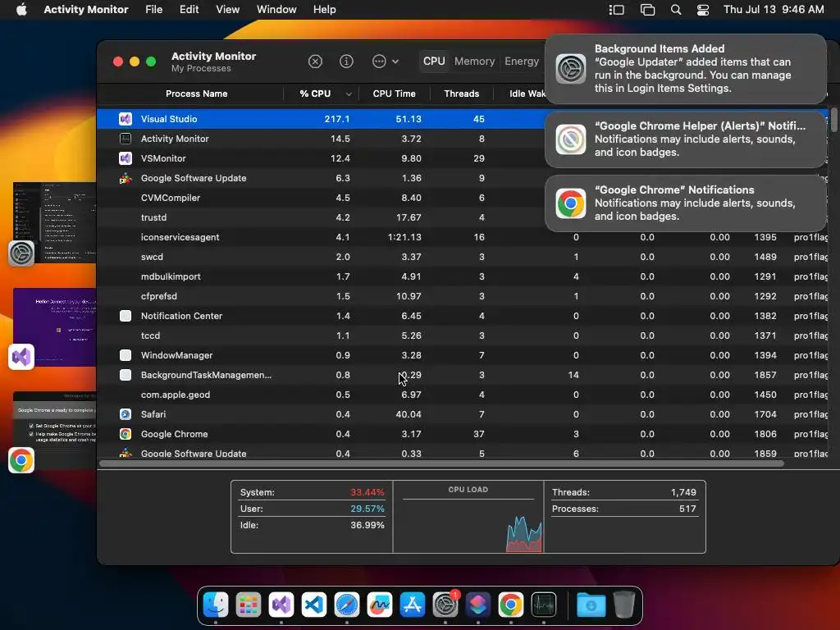
Task: Switch to the Energy tab
Action: pos(522,62)
